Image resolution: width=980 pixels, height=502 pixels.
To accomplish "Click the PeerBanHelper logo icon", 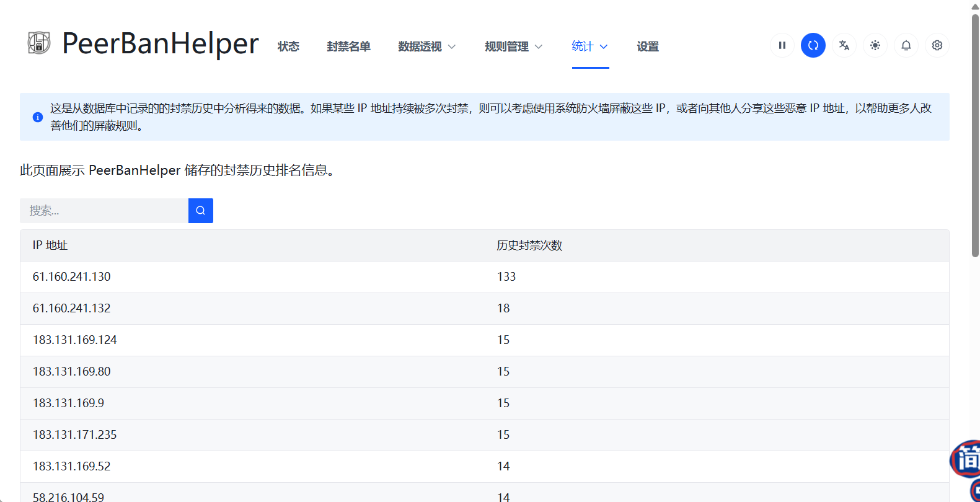I will (39, 43).
